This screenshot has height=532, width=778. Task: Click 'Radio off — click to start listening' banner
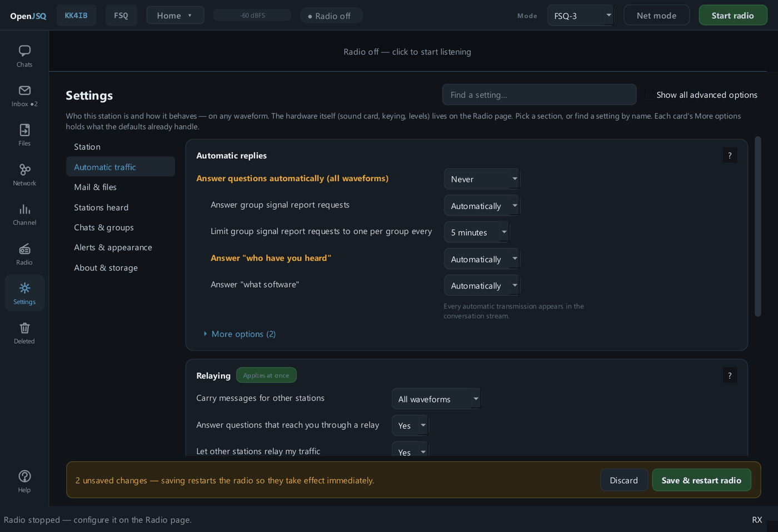407,52
